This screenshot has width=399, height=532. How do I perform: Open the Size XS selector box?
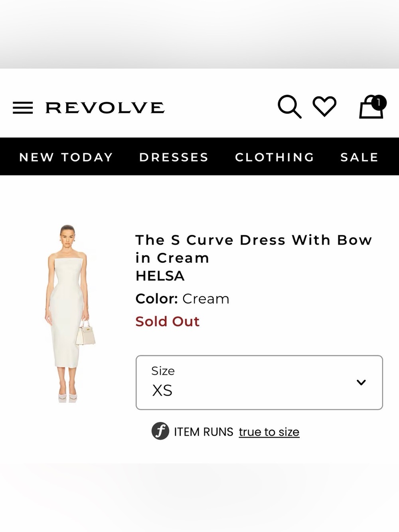[259, 382]
